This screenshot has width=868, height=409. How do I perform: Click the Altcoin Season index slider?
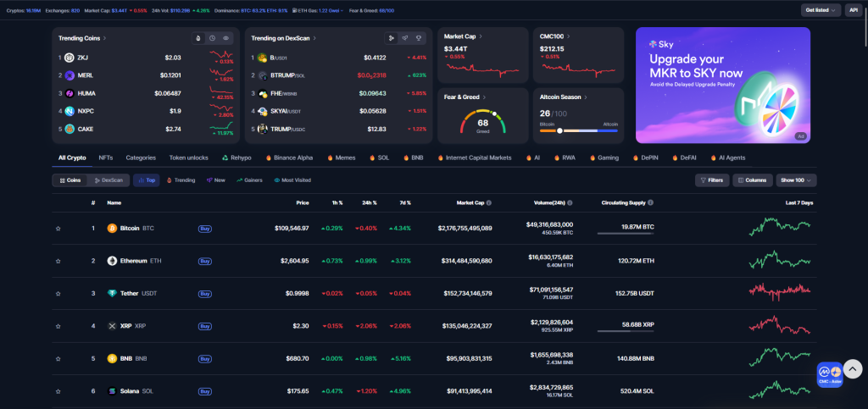578,131
